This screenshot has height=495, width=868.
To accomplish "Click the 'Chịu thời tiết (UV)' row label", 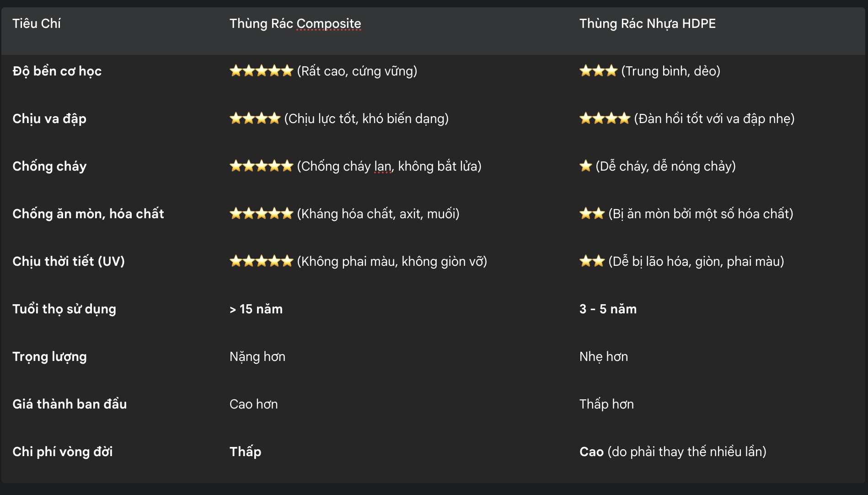I will tap(69, 261).
